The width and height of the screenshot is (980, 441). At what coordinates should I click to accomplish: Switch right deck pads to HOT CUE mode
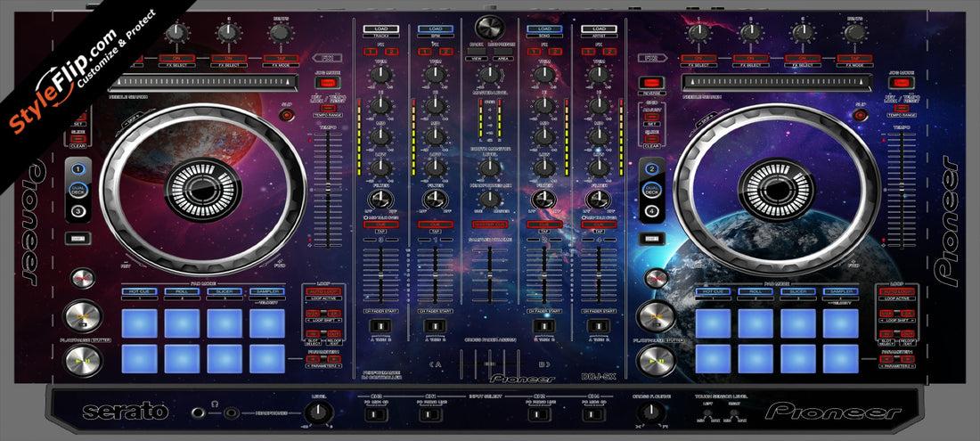(713, 291)
